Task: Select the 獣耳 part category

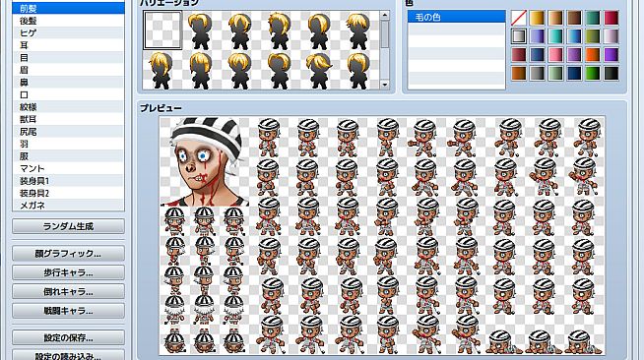Action: [x=68, y=119]
